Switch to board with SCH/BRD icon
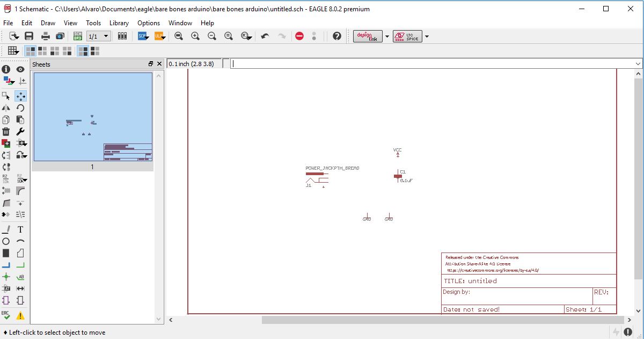 78,36
